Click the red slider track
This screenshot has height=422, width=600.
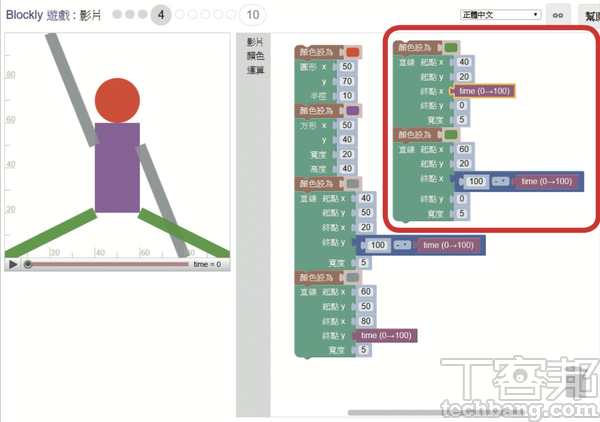(111, 264)
